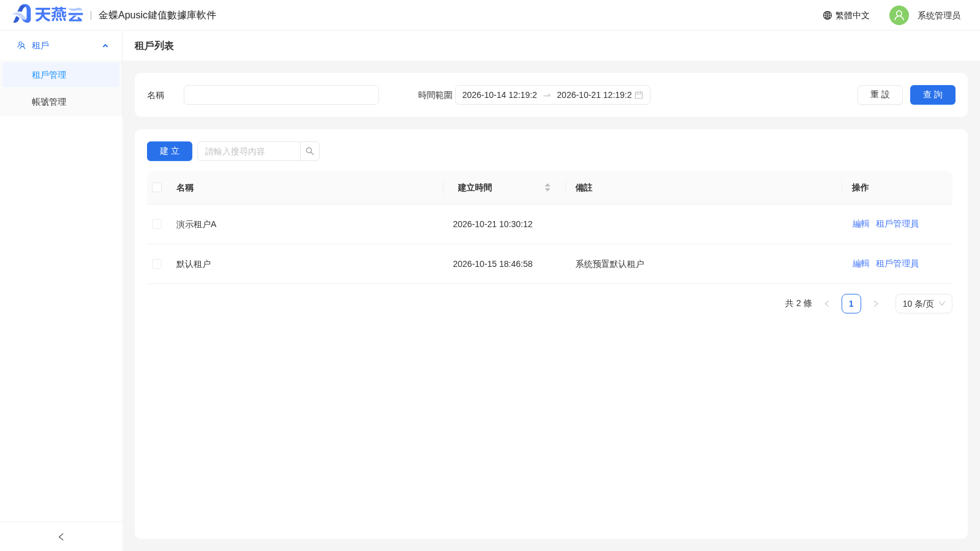Image resolution: width=980 pixels, height=551 pixels.
Task: Click the 2026-10-21 10:30:12 timestamp
Action: click(x=492, y=224)
